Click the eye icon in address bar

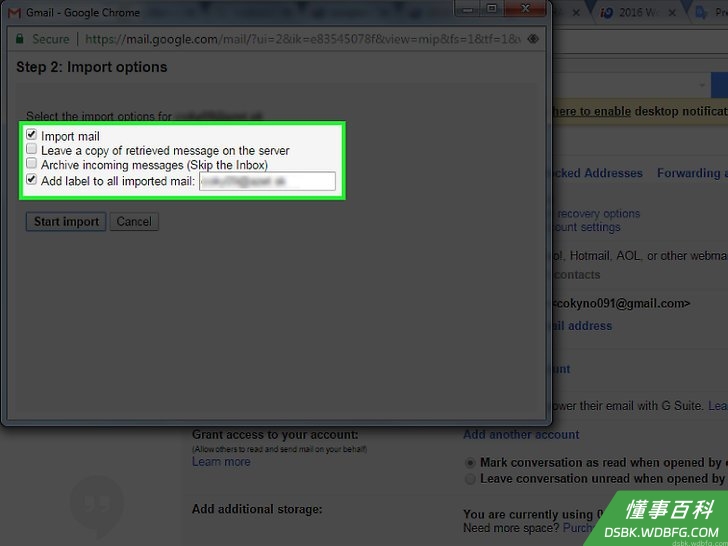533,39
